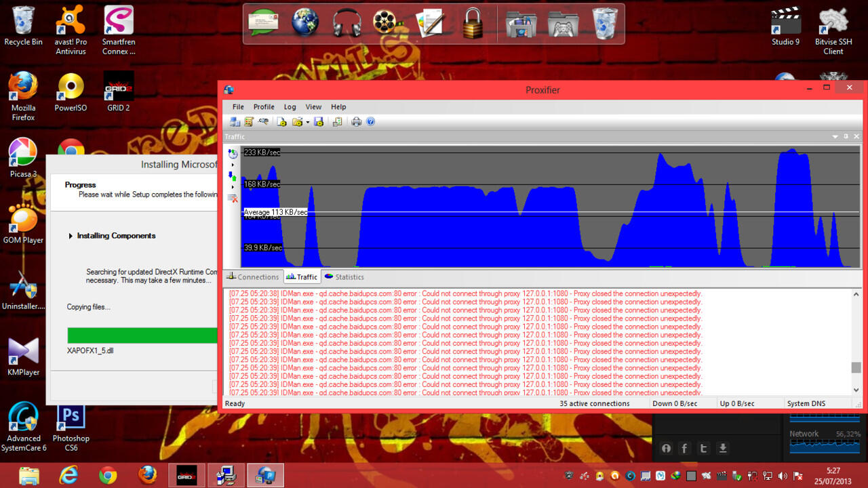
Task: Expand the Installing Components arrow in installer
Action: tap(71, 236)
